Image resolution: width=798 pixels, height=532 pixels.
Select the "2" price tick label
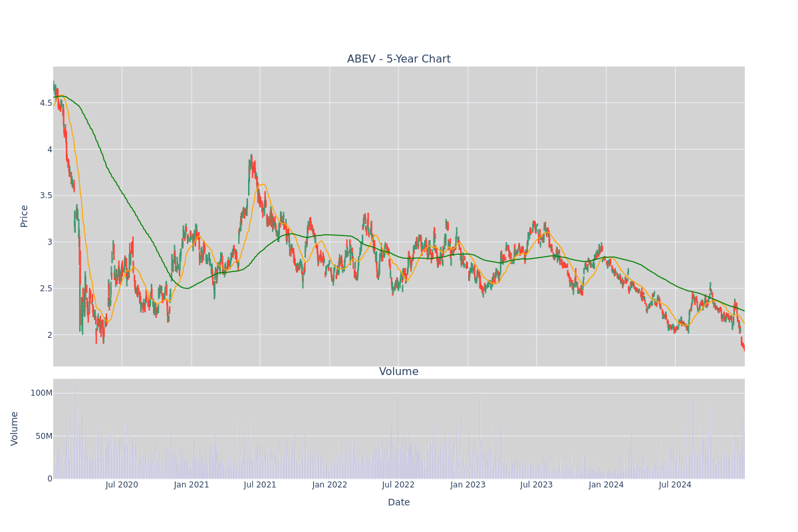[x=49, y=335]
